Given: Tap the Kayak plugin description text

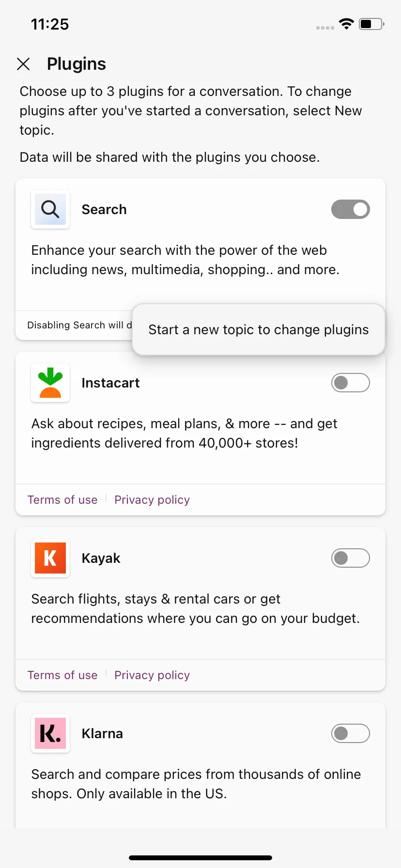Looking at the screenshot, I should coord(196,608).
